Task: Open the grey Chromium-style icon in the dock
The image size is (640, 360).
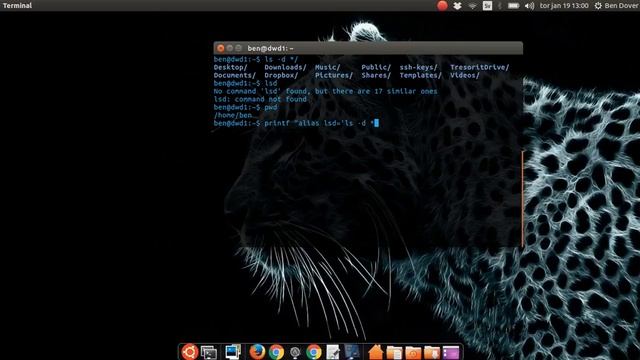Action: point(295,352)
